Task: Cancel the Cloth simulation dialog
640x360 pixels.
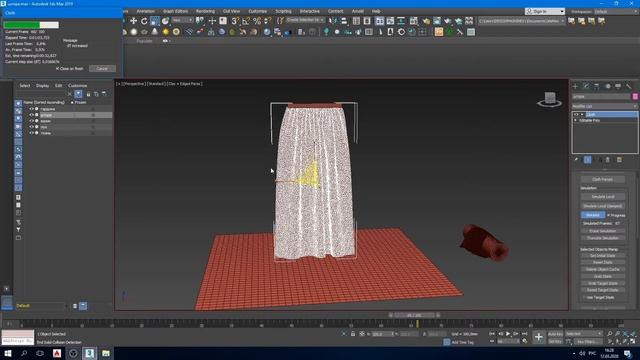Action: [x=102, y=69]
